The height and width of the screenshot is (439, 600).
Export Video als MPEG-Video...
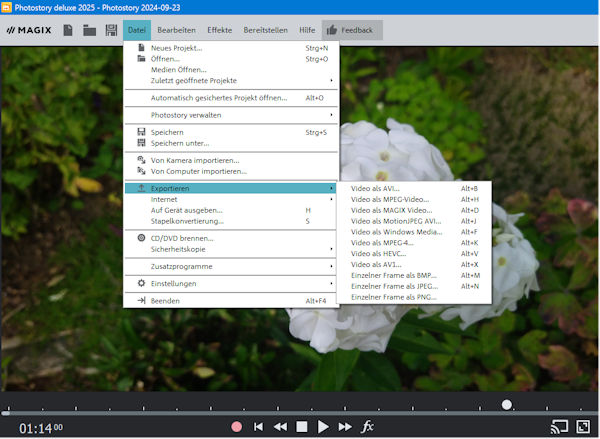click(x=414, y=199)
